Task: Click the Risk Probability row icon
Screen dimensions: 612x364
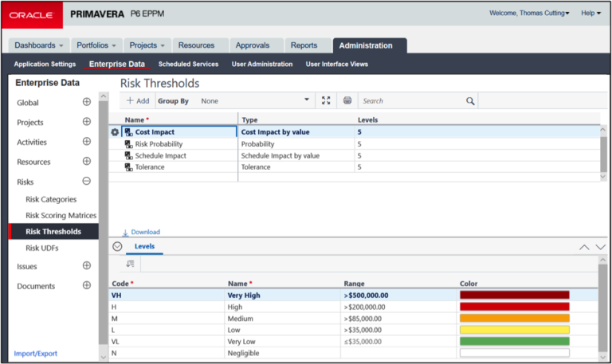Action: click(x=128, y=144)
